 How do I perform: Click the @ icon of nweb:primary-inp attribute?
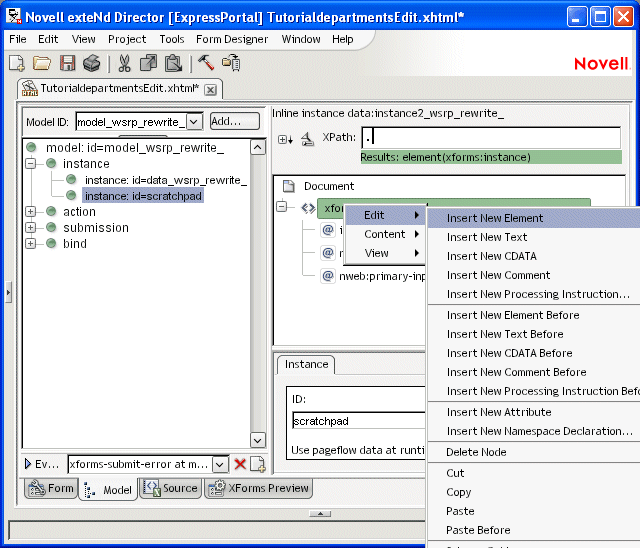[328, 276]
